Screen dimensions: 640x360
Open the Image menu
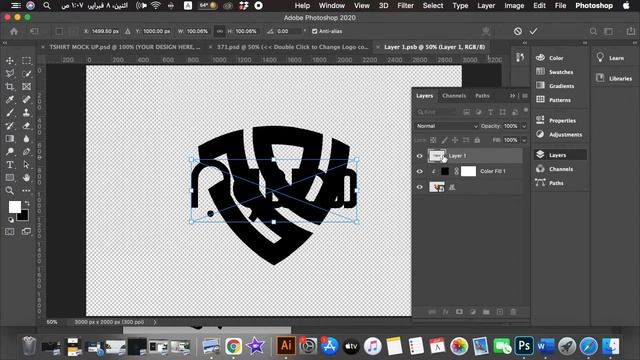point(514,6)
